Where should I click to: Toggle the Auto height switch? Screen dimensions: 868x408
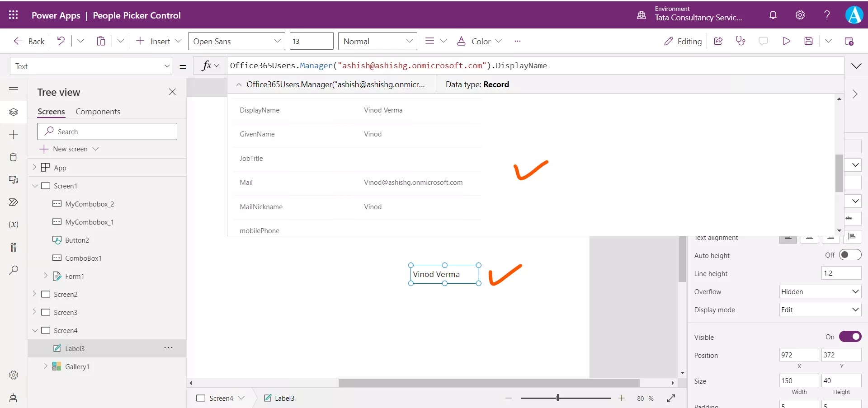point(850,255)
